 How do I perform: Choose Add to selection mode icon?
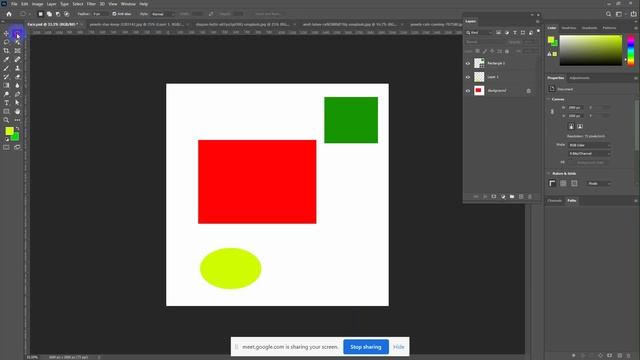point(49,14)
